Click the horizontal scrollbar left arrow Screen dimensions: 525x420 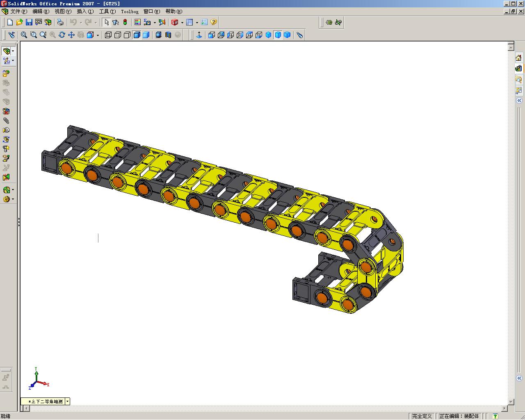point(27,409)
